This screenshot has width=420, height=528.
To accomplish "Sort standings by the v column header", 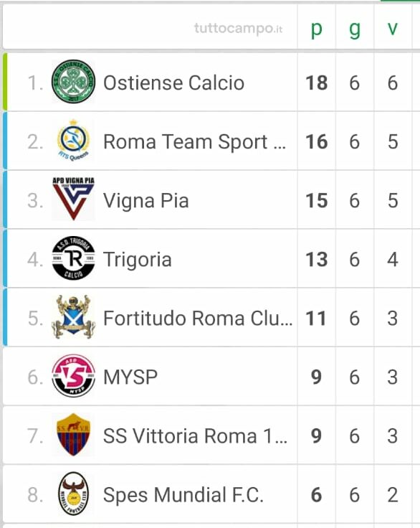I will [x=392, y=28].
